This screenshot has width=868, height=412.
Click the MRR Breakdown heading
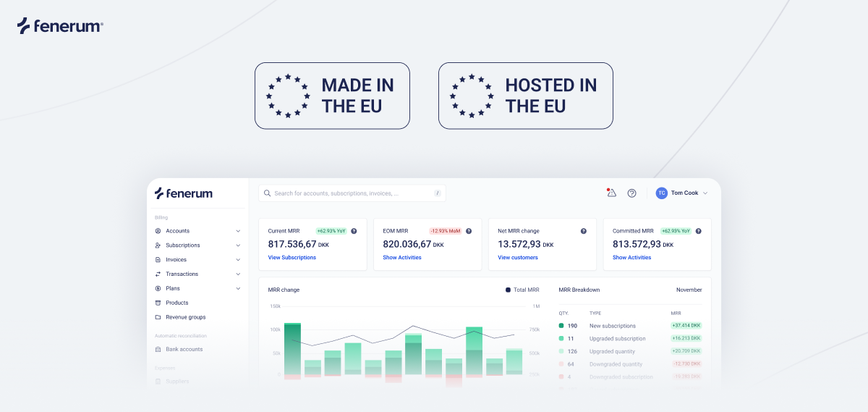pyautogui.click(x=579, y=290)
